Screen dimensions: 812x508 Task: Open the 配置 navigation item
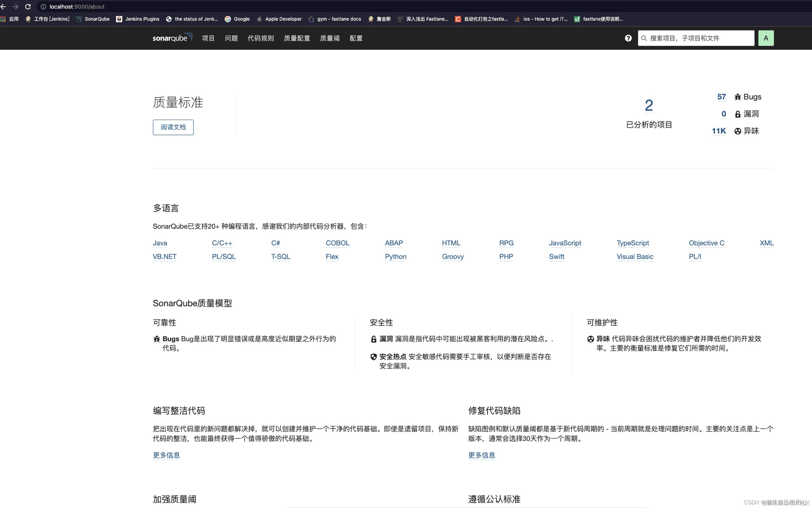pyautogui.click(x=356, y=38)
